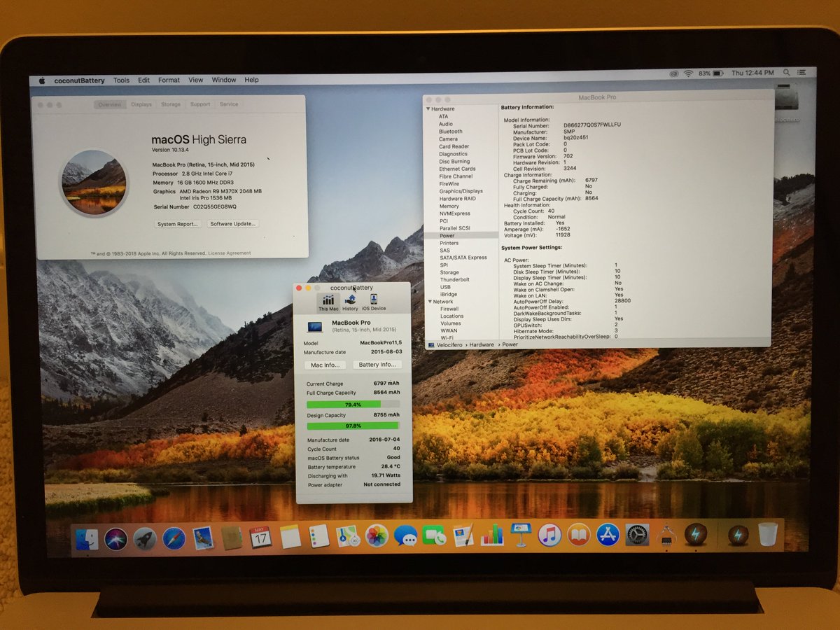Switch to Support tab in About This Mac
Viewport: 840px width, 630px height.
coord(200,104)
